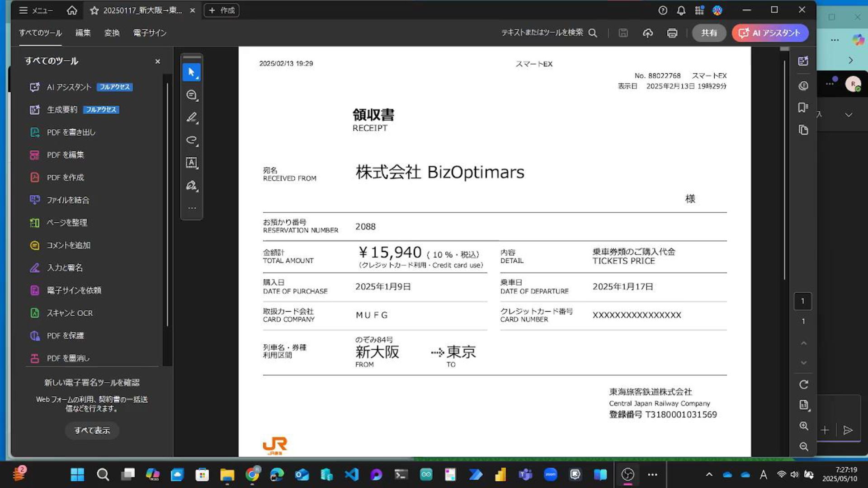Show hidden system tray icons

click(709, 474)
